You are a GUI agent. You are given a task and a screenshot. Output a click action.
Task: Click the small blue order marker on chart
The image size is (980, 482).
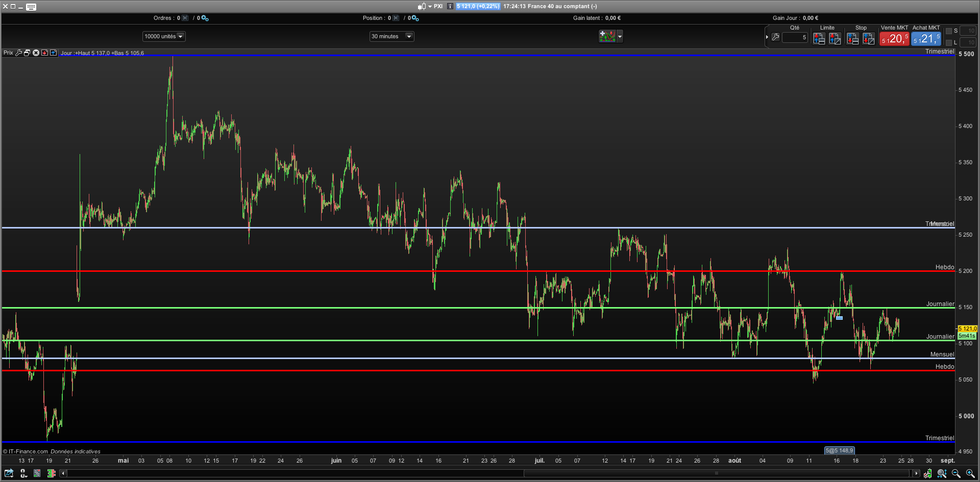click(x=839, y=318)
